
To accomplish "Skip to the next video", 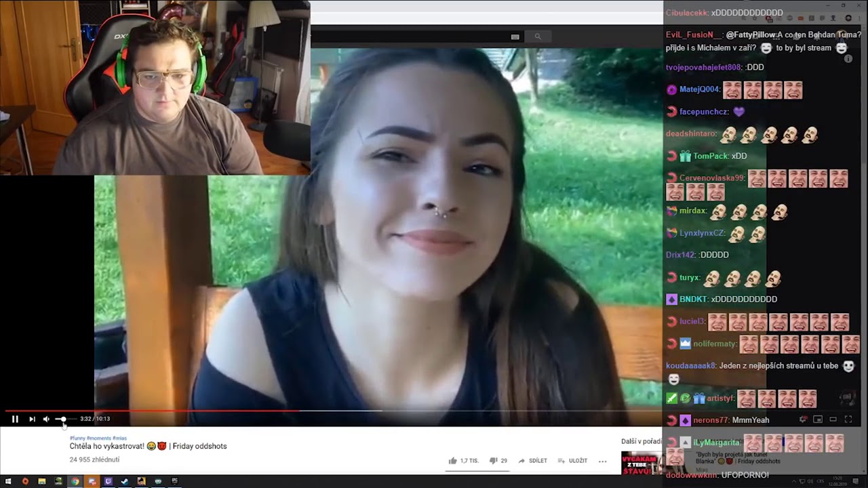I will (x=32, y=419).
